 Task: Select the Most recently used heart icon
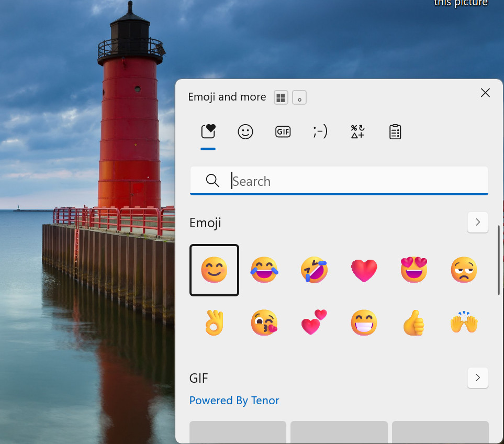[208, 131]
